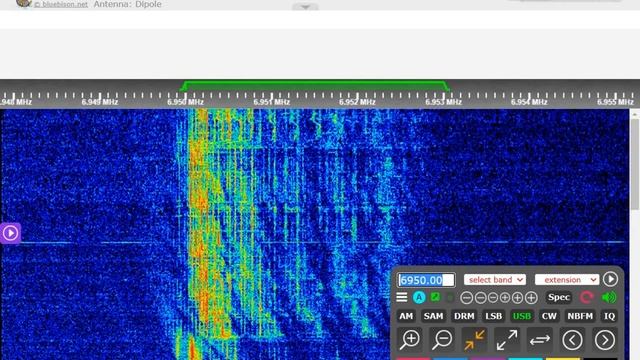Open the bluebison.net link
640x360 pixels.
coord(61,4)
